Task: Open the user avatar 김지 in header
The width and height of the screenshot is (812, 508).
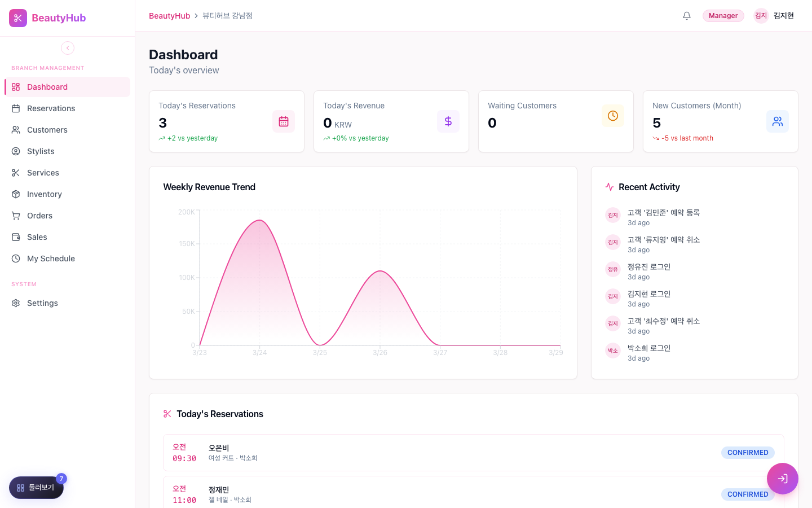Action: pyautogui.click(x=761, y=16)
